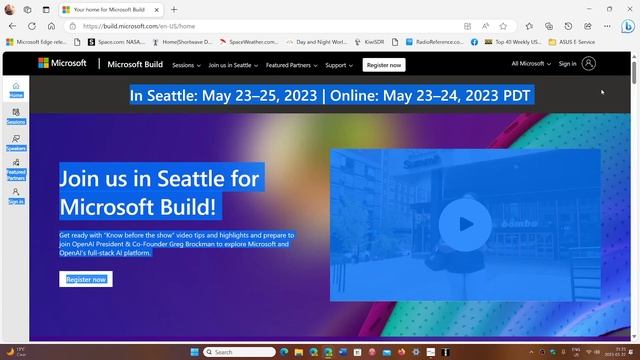Image resolution: width=640 pixels, height=360 pixels.
Task: Go to Microsoft Build home link
Action: tap(135, 64)
